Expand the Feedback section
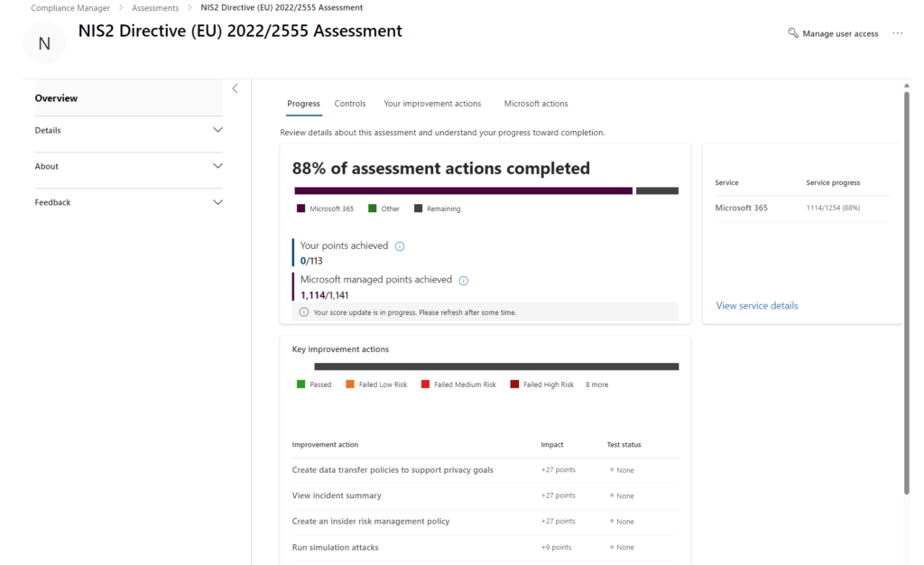 click(217, 202)
